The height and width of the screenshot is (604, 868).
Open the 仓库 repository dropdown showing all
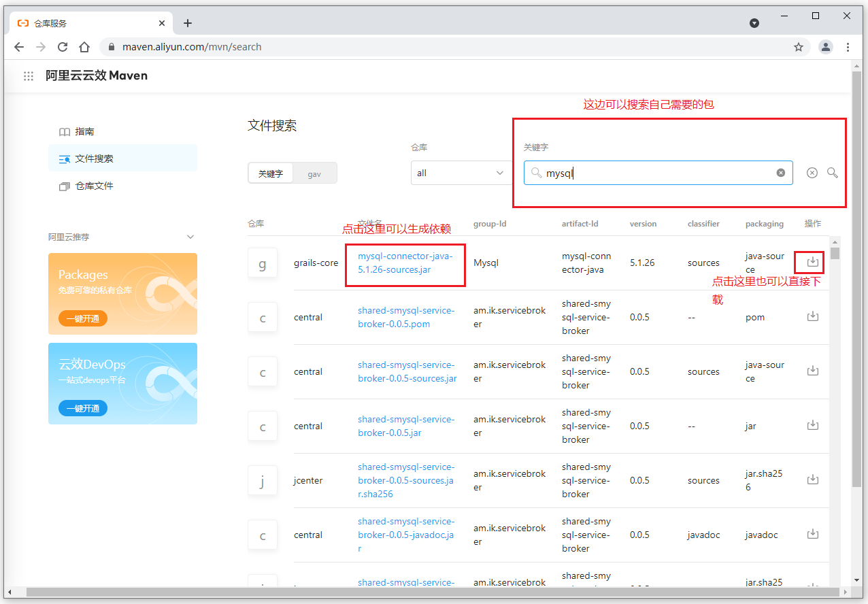pos(460,173)
